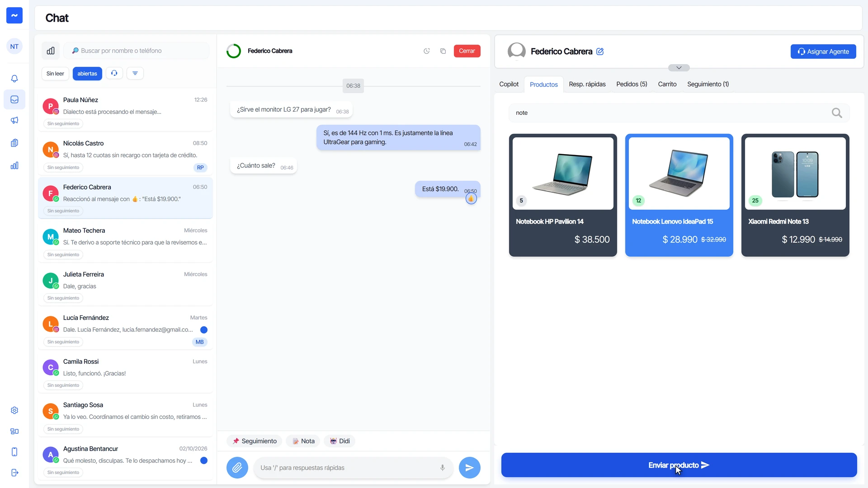Viewport: 868px width, 488px height.
Task: Click the Didi chip
Action: pyautogui.click(x=340, y=441)
